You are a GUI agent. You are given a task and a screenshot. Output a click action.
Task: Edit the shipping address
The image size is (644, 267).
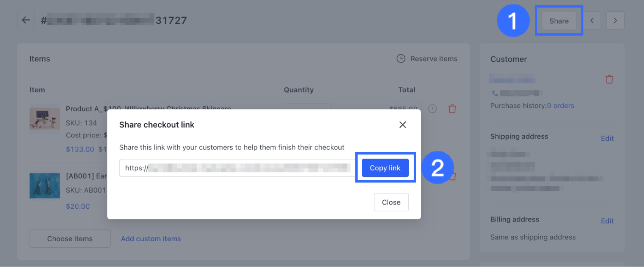607,138
